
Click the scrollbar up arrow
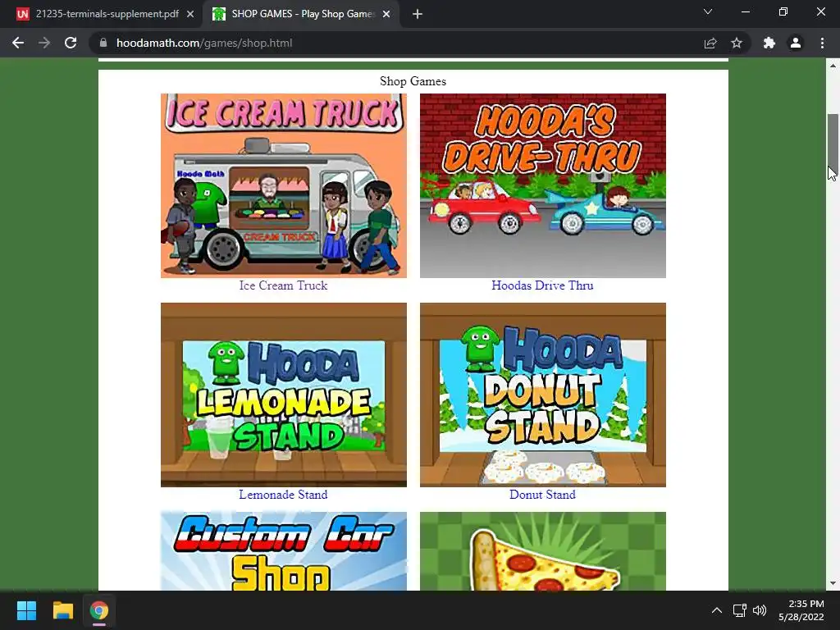click(x=833, y=66)
